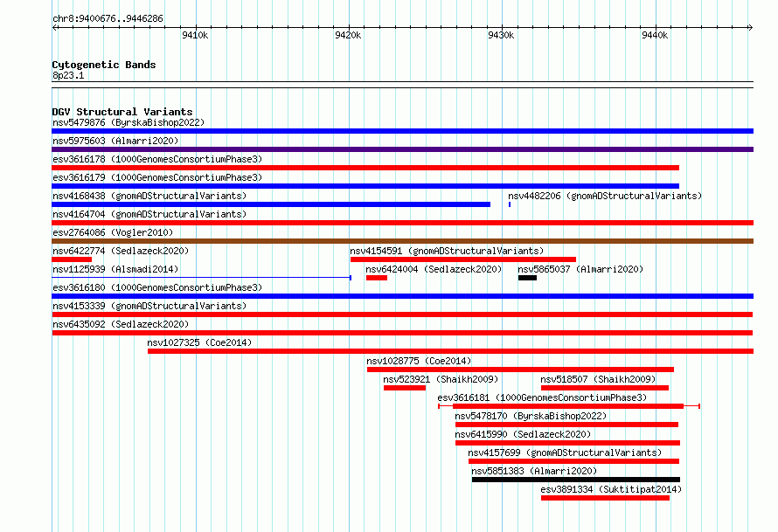The width and height of the screenshot is (778, 532).
Task: Click the esv3891334 (Suktitipat2014) label
Action: [611, 489]
